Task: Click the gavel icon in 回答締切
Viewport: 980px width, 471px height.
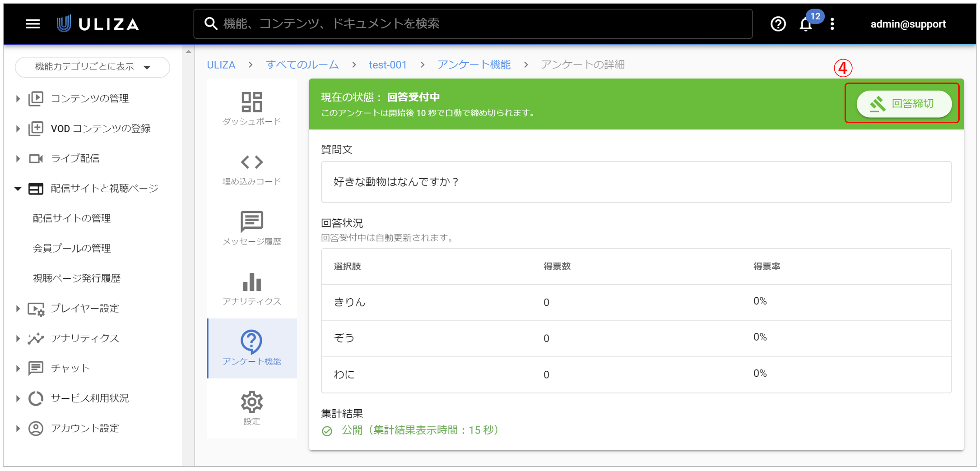Action: 878,104
